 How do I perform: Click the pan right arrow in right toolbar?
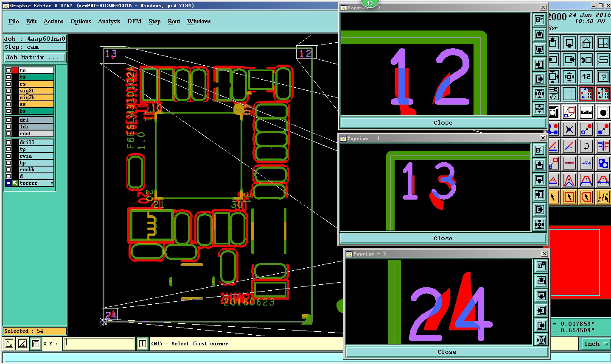[x=569, y=60]
